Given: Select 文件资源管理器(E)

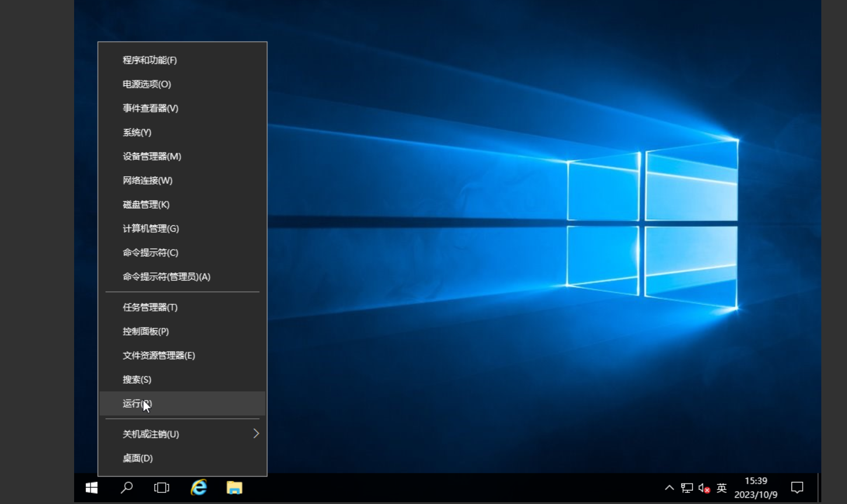Looking at the screenshot, I should [183, 355].
